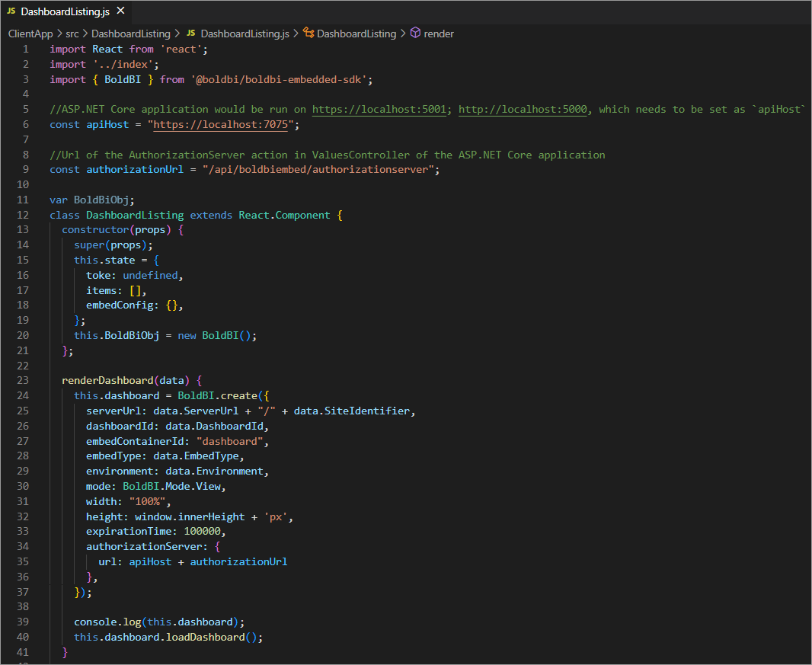Follow the https://localhost:5001 link in the comment

pyautogui.click(x=382, y=109)
